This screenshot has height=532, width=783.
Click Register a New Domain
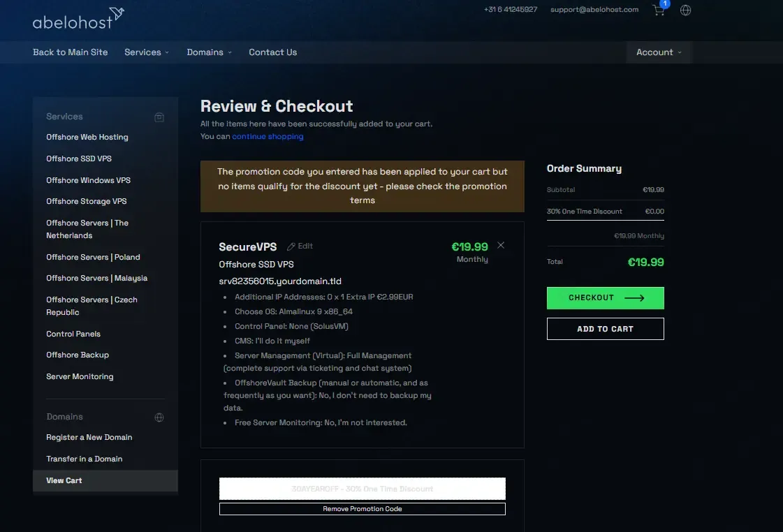click(89, 437)
